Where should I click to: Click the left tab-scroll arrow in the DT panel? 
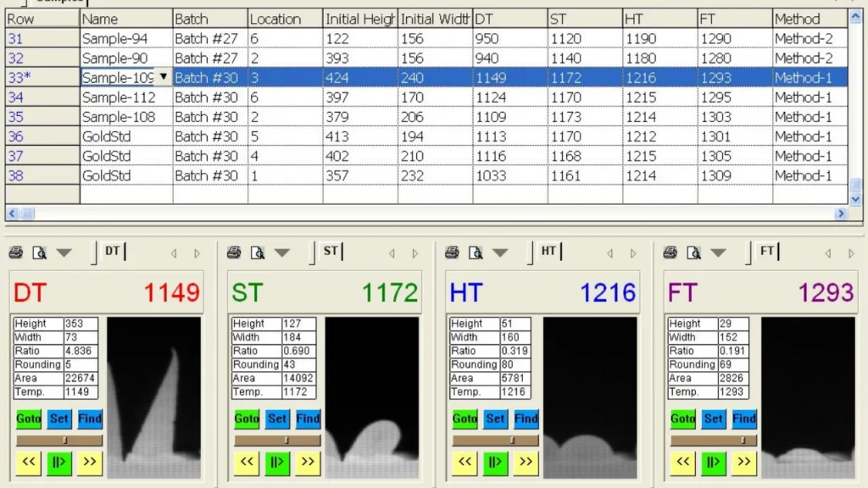click(174, 253)
